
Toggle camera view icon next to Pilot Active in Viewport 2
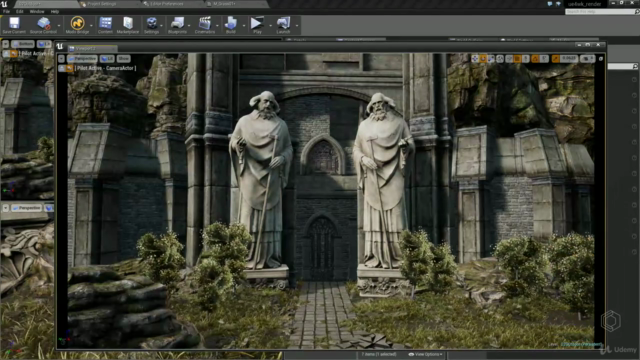(69, 68)
